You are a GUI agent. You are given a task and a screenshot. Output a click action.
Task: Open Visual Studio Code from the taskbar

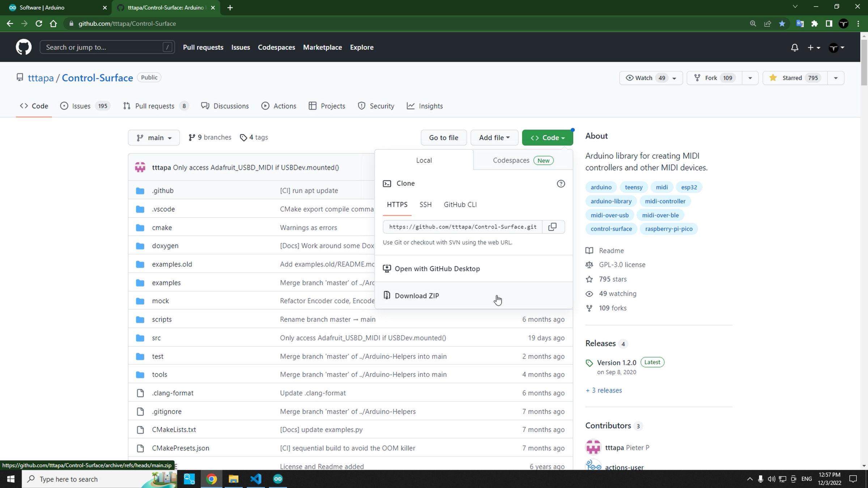pos(256,479)
